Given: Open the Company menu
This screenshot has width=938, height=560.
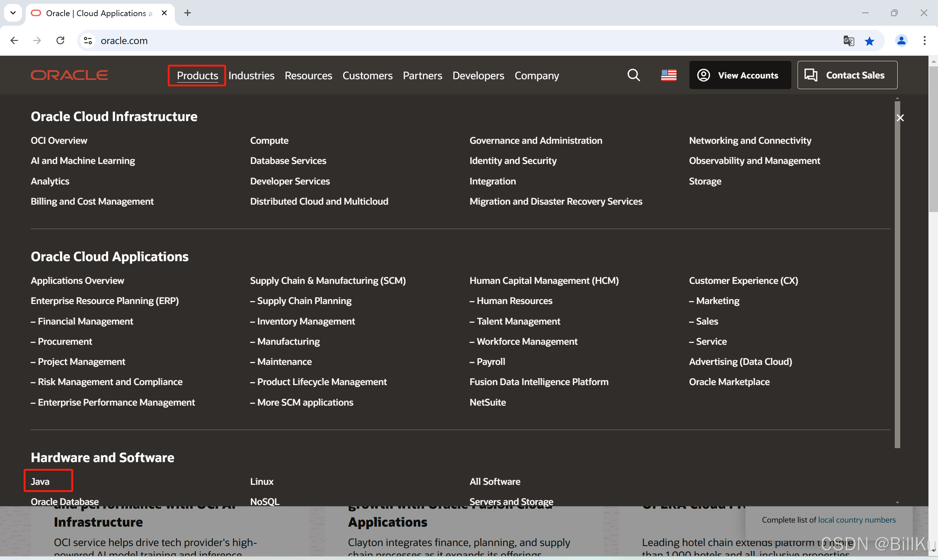Looking at the screenshot, I should [x=536, y=76].
